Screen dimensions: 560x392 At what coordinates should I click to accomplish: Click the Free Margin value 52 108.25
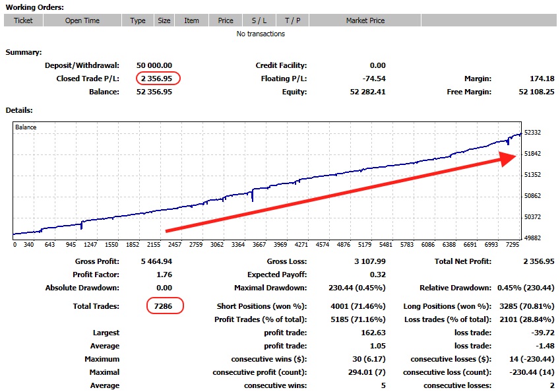(536, 92)
